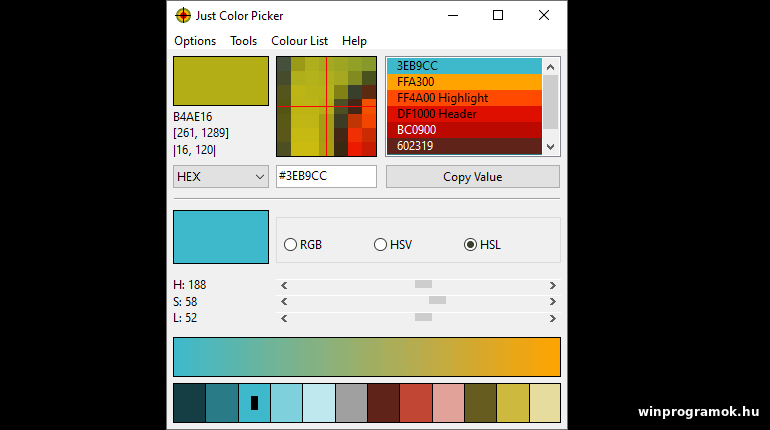Click the H hue slider thumb
This screenshot has height=430, width=770.
click(423, 284)
